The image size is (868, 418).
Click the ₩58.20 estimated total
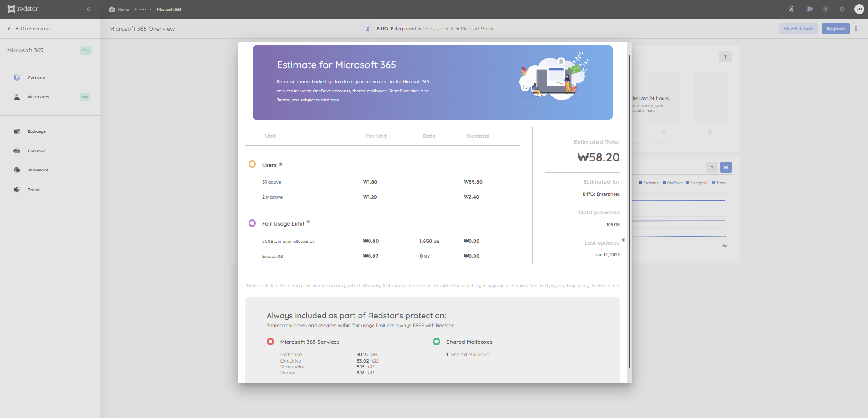click(598, 157)
